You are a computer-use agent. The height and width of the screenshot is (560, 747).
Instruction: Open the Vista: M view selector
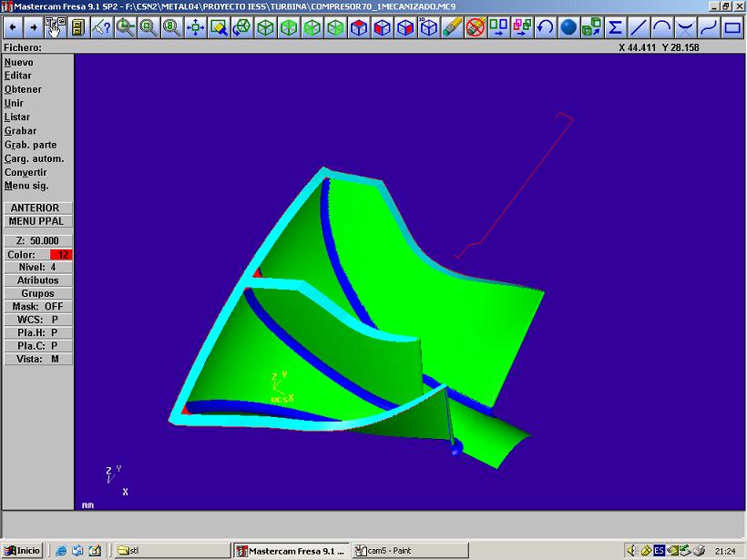37,359
